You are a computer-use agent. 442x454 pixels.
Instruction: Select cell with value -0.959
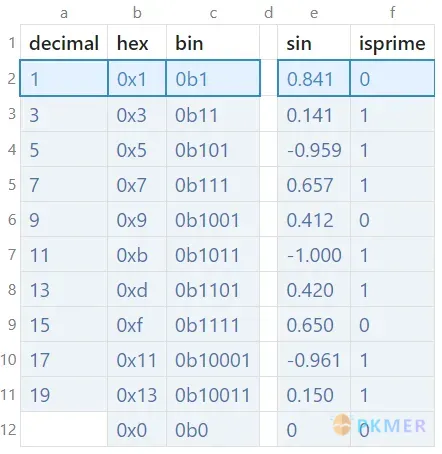pyautogui.click(x=314, y=150)
